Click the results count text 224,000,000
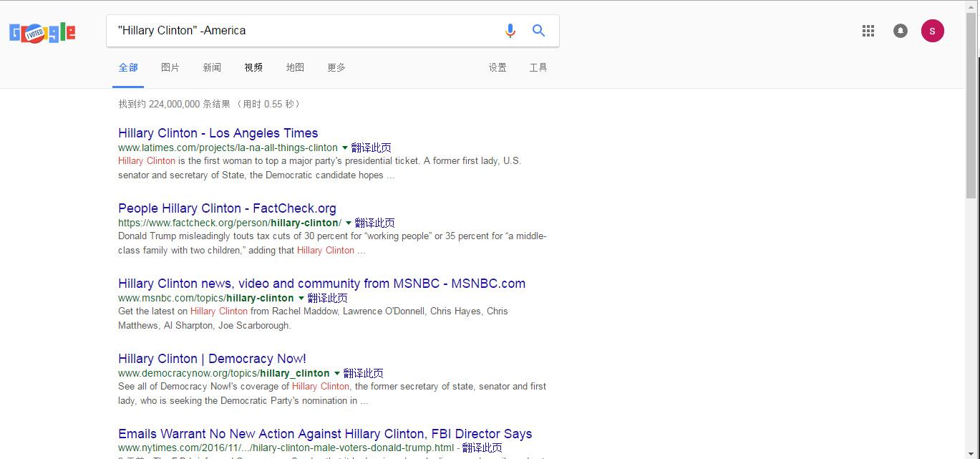Screen dimensions: 980x459 pyautogui.click(x=174, y=104)
